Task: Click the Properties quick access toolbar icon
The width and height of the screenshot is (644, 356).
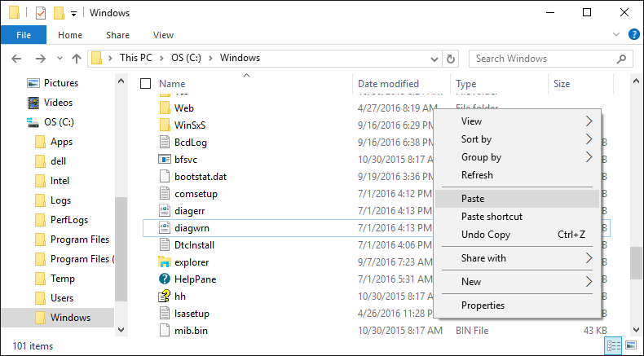Action: click(x=41, y=13)
